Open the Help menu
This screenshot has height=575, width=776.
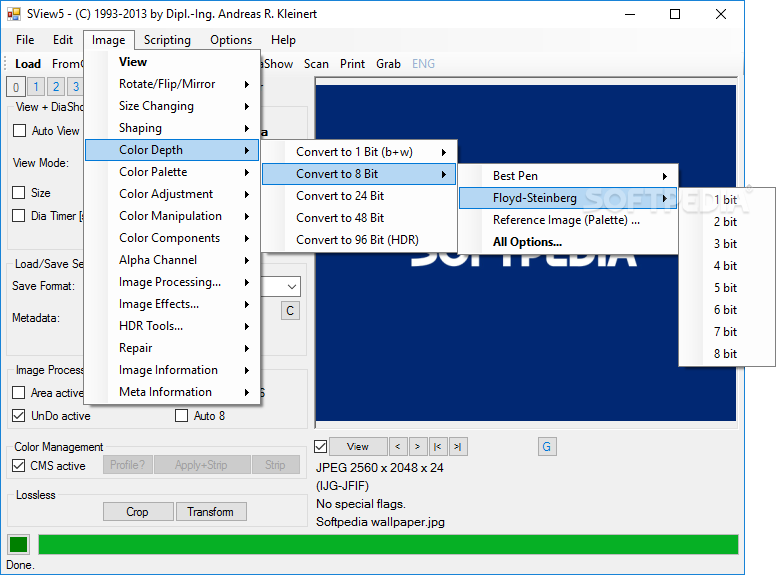tap(283, 40)
